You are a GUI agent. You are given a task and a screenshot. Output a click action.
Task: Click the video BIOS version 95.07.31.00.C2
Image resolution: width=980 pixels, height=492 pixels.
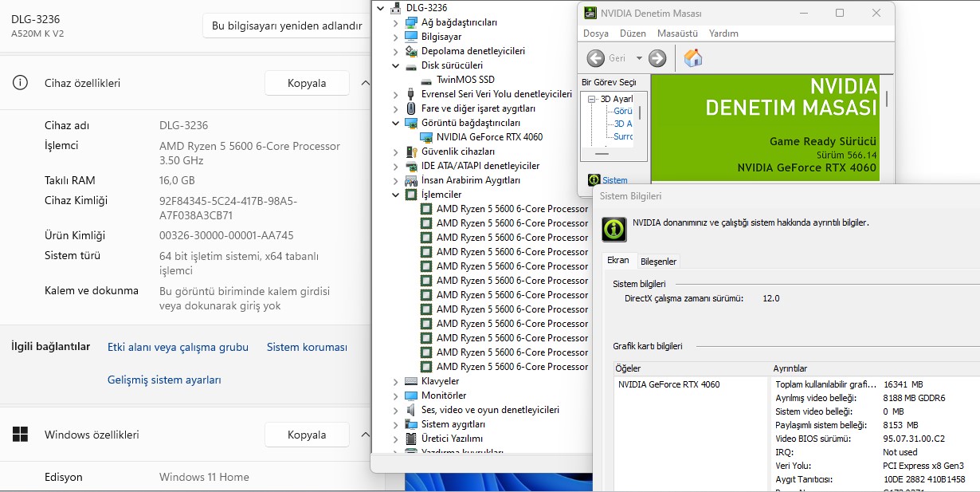tap(914, 439)
